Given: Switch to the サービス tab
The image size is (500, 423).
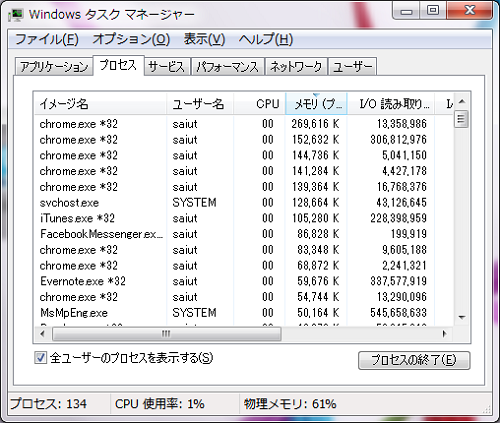Looking at the screenshot, I should point(167,67).
